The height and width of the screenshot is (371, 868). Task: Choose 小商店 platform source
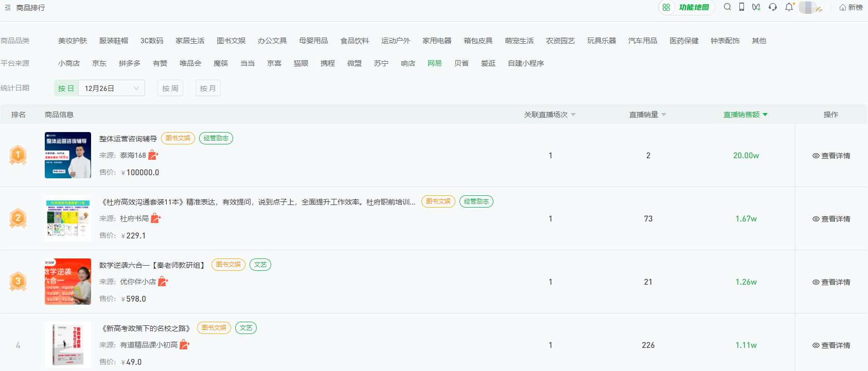pyautogui.click(x=69, y=63)
